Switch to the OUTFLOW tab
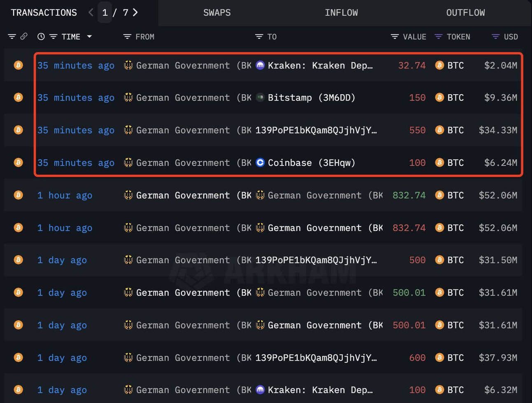 pyautogui.click(x=466, y=13)
